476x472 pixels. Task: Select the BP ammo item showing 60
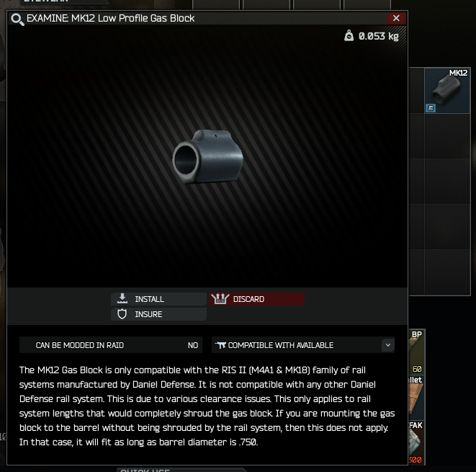coord(416,352)
